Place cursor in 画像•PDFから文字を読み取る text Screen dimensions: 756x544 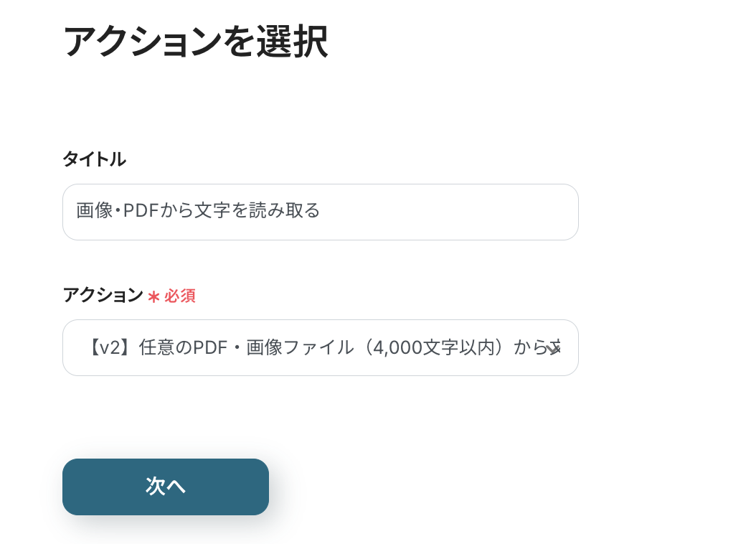coord(198,211)
